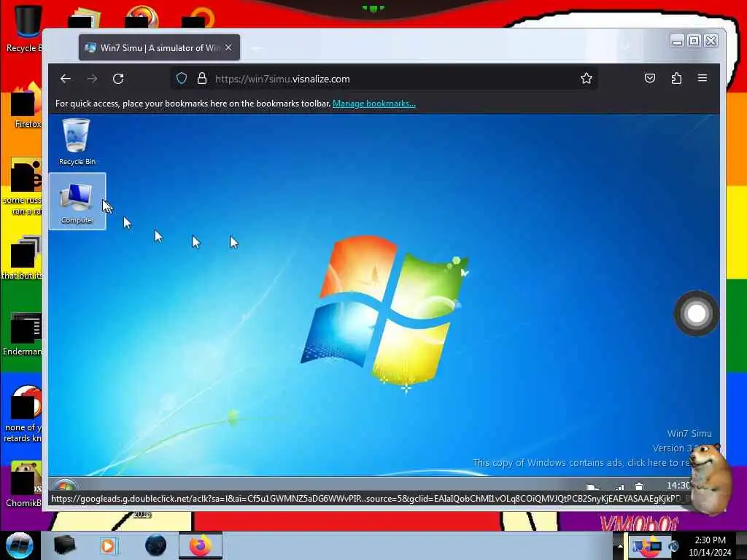
Task: Launch the black pinned taskbar app
Action: pyautogui.click(x=64, y=545)
